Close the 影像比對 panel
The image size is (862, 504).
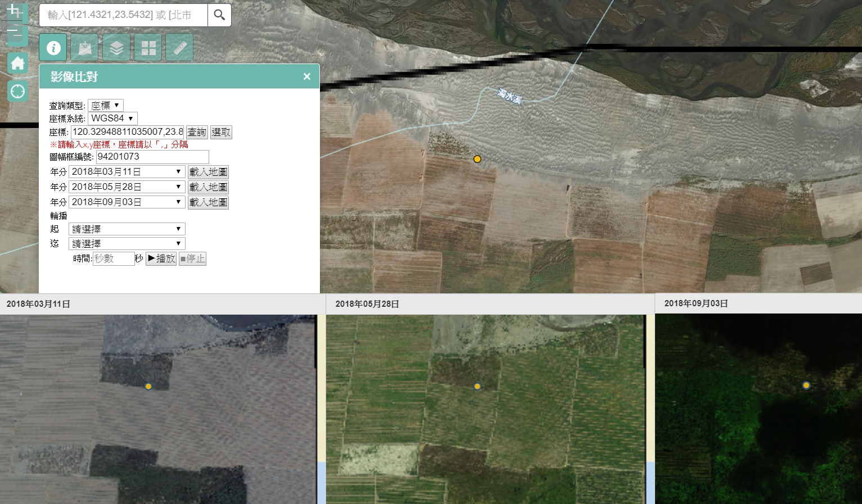click(x=306, y=76)
